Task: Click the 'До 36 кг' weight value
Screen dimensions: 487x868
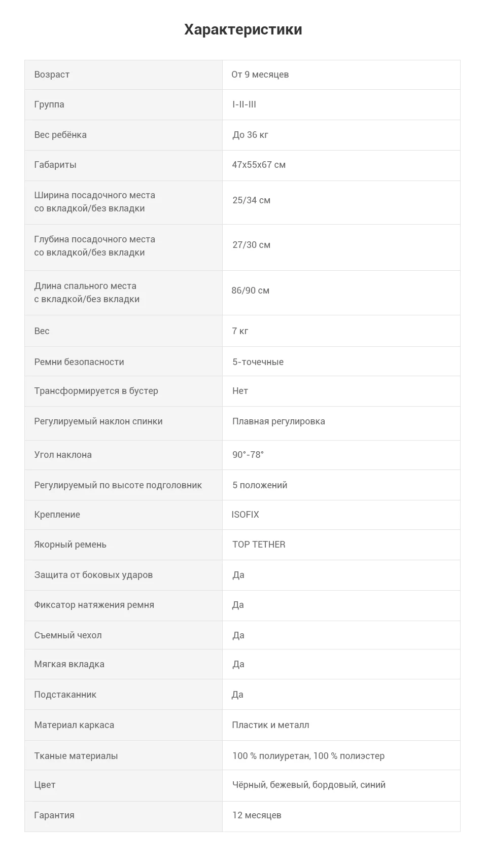Action: tap(250, 135)
